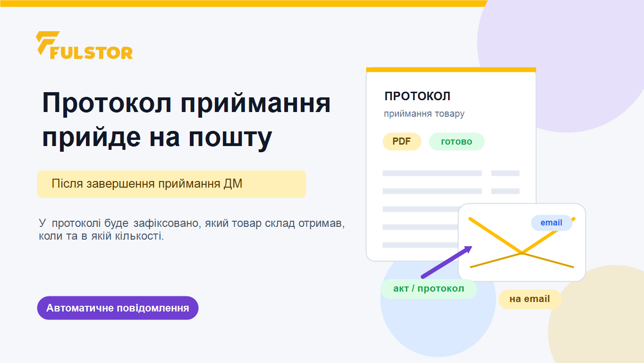Screen dimensions: 644x363
Task: Click the 'Після завершення приймання ДМ' banner
Action: (171, 184)
